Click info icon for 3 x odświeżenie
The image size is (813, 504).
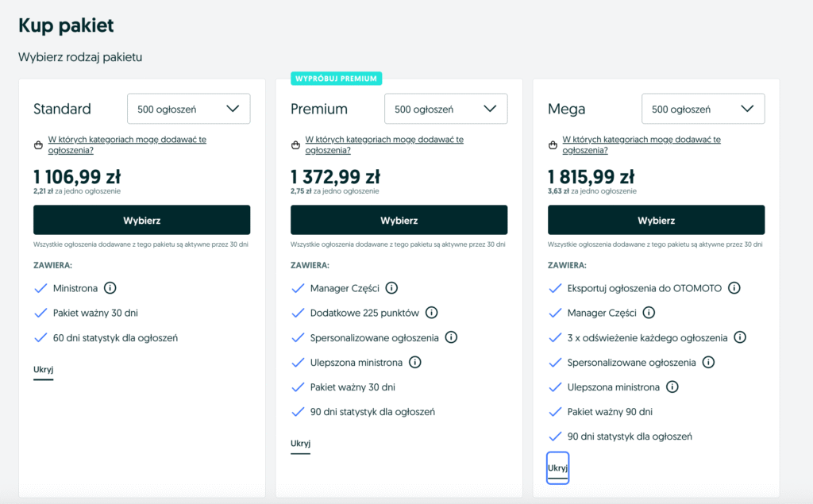[740, 337]
